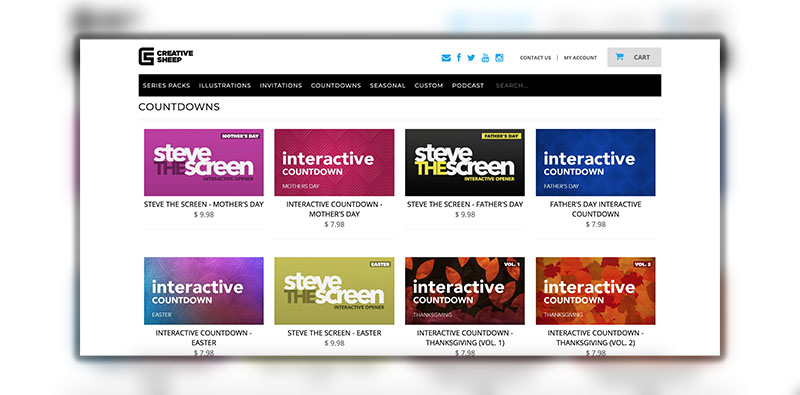This screenshot has width=800, height=395.
Task: Visit the Facebook page icon
Action: (x=459, y=58)
